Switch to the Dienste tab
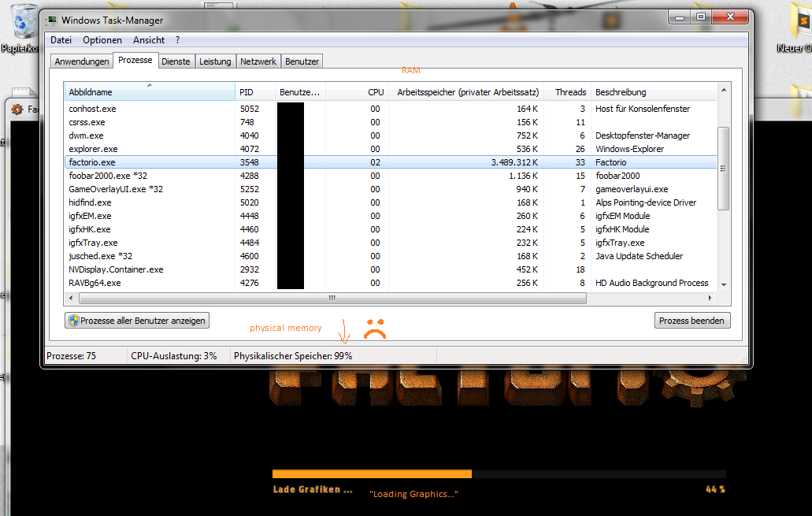The height and width of the screenshot is (516, 812). pyautogui.click(x=176, y=61)
